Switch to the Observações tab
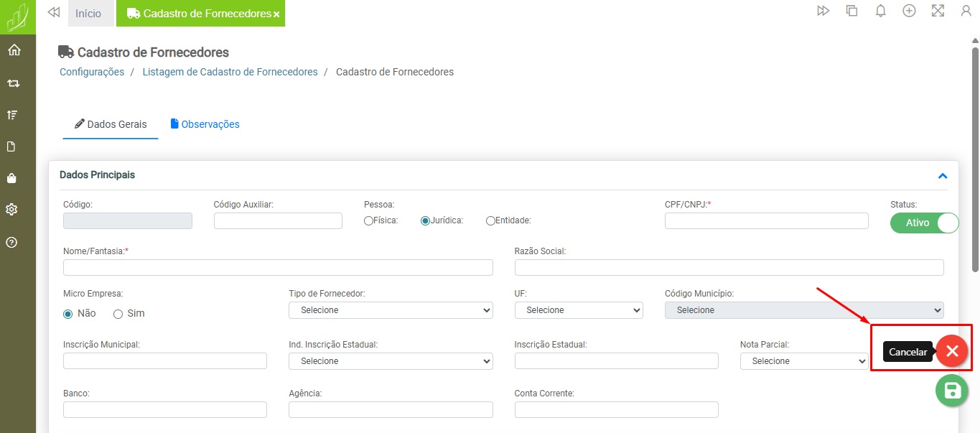The height and width of the screenshot is (433, 980). [205, 124]
